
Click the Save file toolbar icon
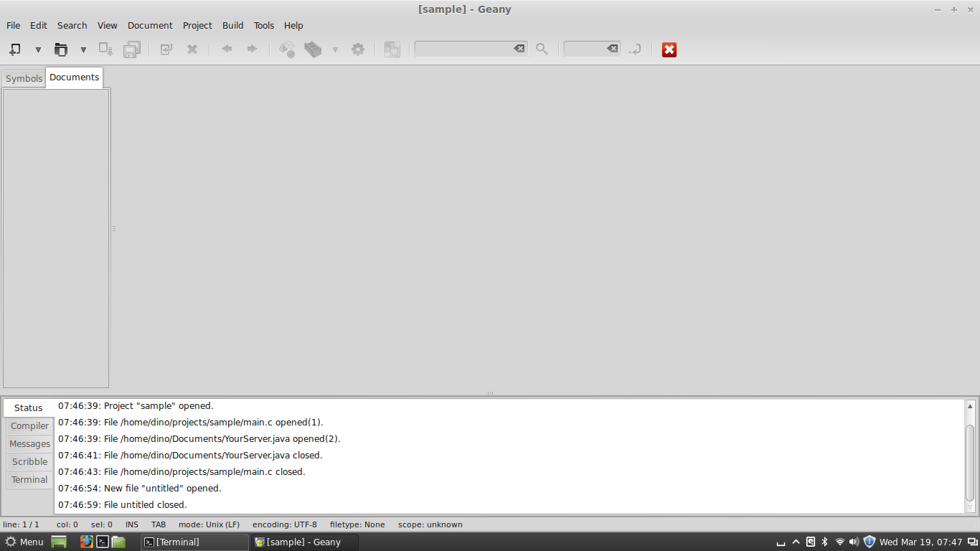[x=105, y=50]
